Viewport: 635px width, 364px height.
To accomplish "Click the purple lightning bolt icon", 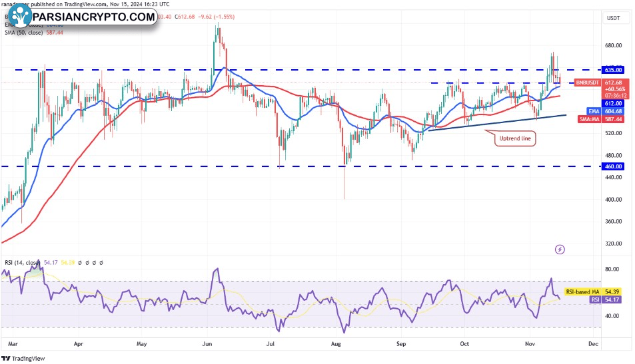I will click(560, 250).
